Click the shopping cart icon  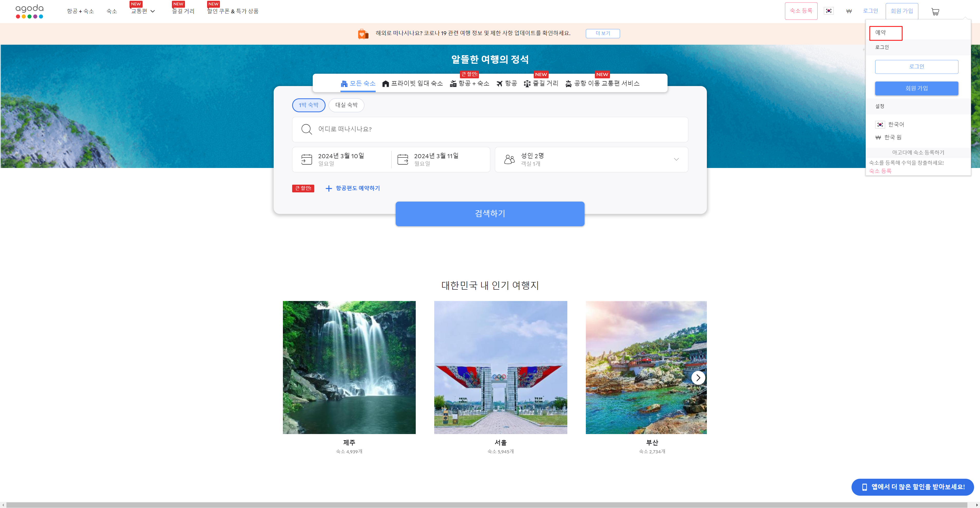point(935,12)
